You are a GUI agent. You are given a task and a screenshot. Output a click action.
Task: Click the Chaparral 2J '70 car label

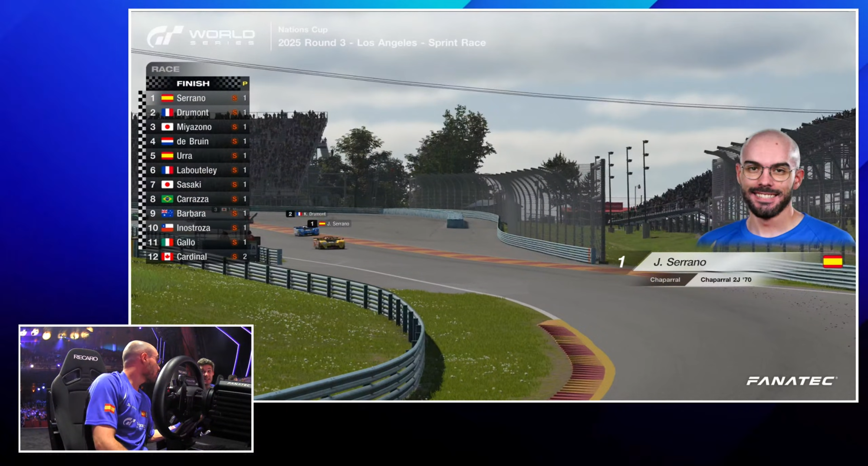[x=726, y=280]
